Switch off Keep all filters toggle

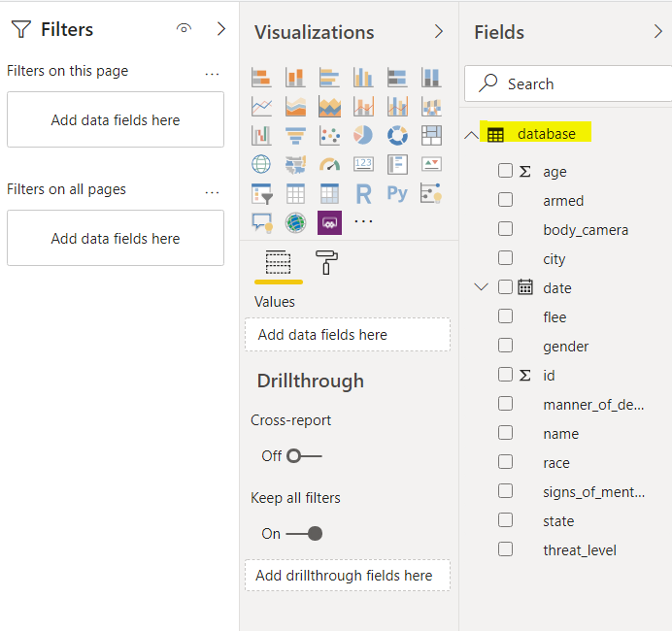pyautogui.click(x=304, y=533)
